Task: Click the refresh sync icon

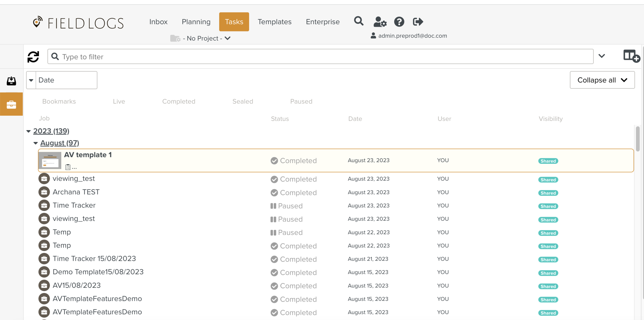Action: pos(33,57)
